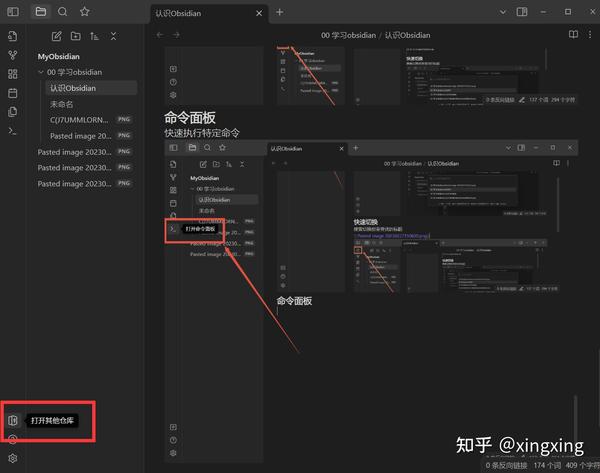Click 0 条反向链接 in status bar
The image size is (600, 473).
pos(506,465)
